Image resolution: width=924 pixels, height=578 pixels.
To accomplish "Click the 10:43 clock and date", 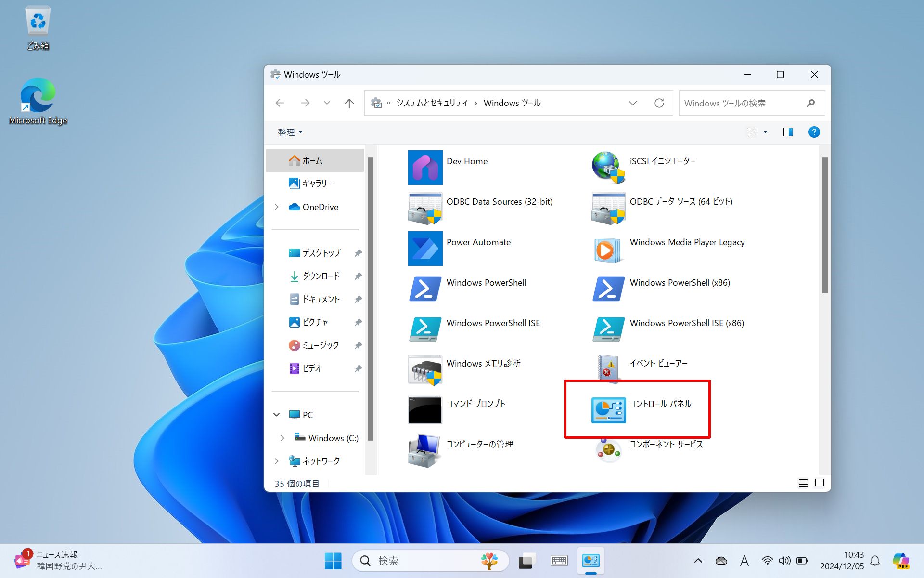I will tap(842, 561).
